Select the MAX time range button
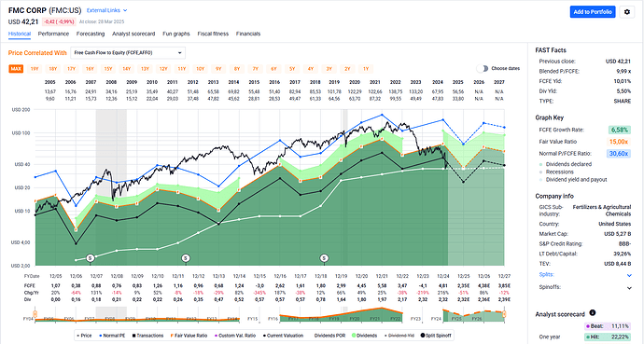 (x=16, y=68)
